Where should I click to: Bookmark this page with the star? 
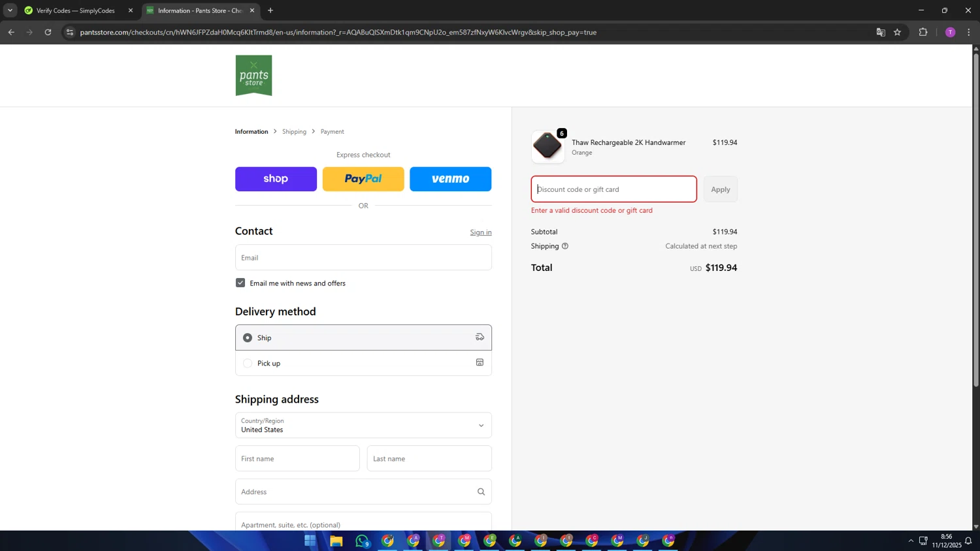[x=897, y=32]
